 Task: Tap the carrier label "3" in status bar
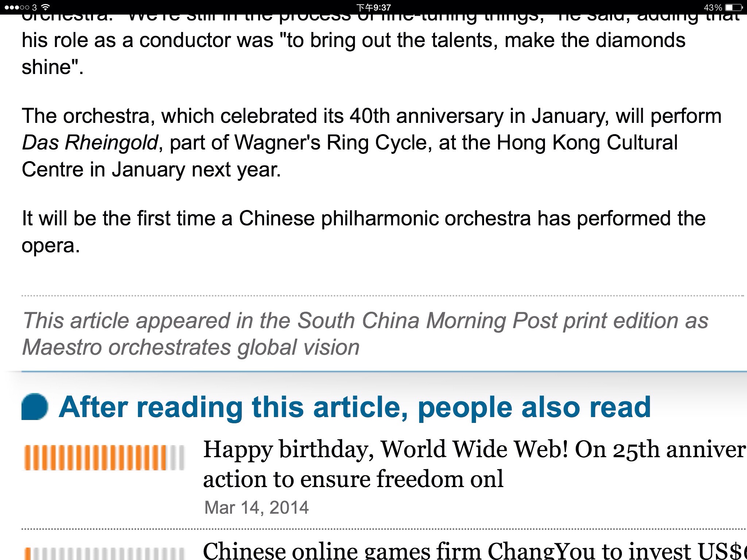point(34,7)
